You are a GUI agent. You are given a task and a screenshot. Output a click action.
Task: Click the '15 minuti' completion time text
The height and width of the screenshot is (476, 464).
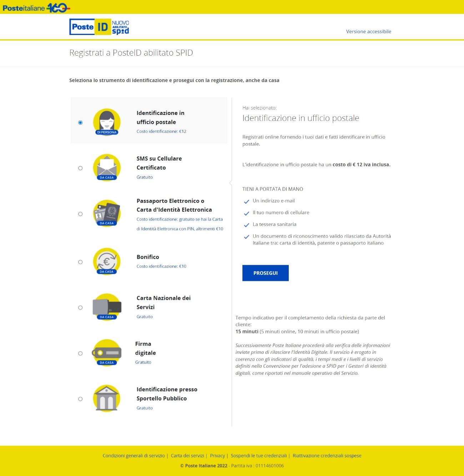click(247, 331)
